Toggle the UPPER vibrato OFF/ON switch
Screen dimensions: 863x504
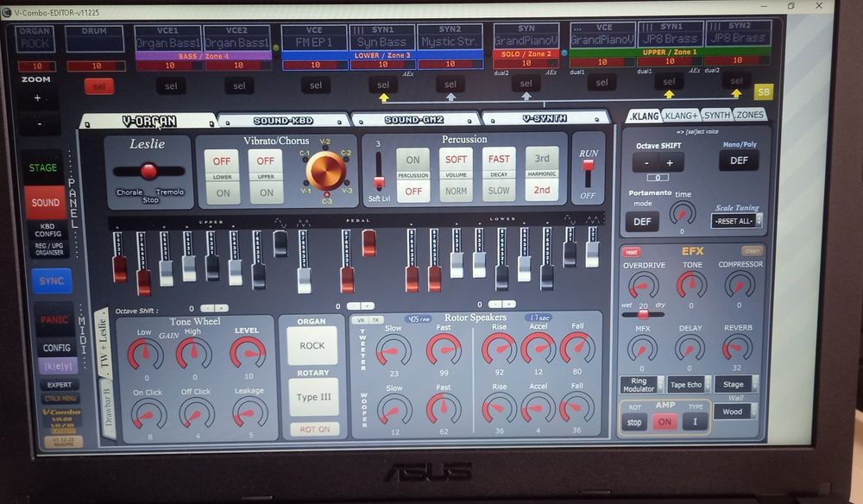266,177
